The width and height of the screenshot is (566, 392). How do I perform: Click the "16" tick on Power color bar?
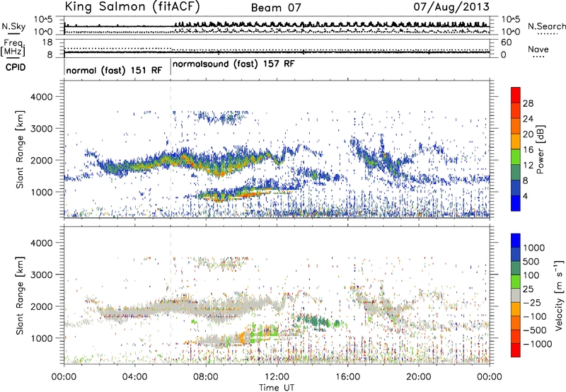(x=528, y=150)
